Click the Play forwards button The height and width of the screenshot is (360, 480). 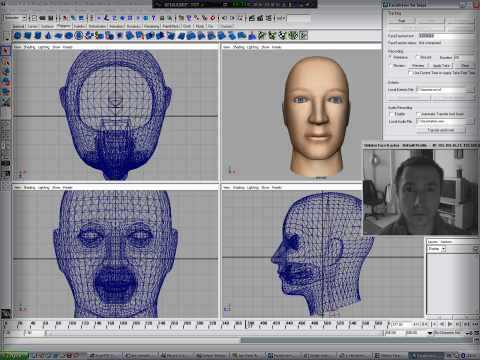tap(450, 324)
